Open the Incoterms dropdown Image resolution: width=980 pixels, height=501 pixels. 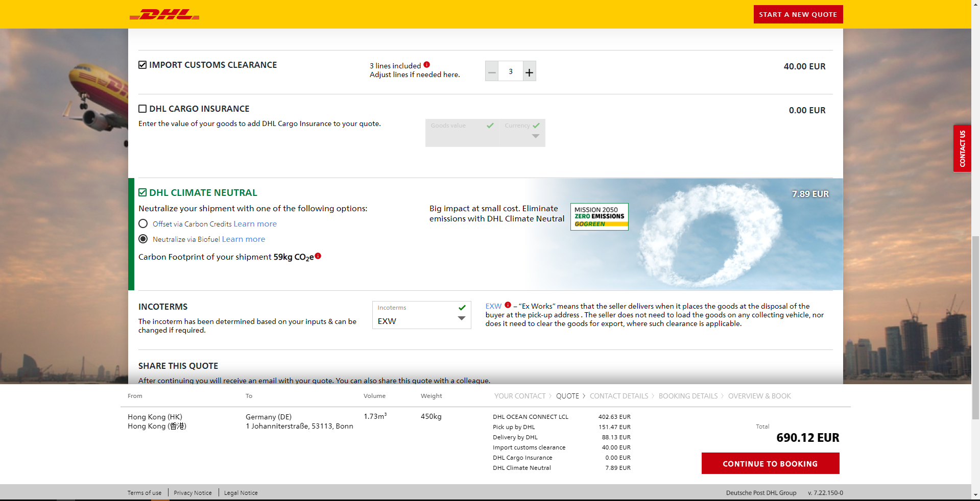(x=462, y=318)
